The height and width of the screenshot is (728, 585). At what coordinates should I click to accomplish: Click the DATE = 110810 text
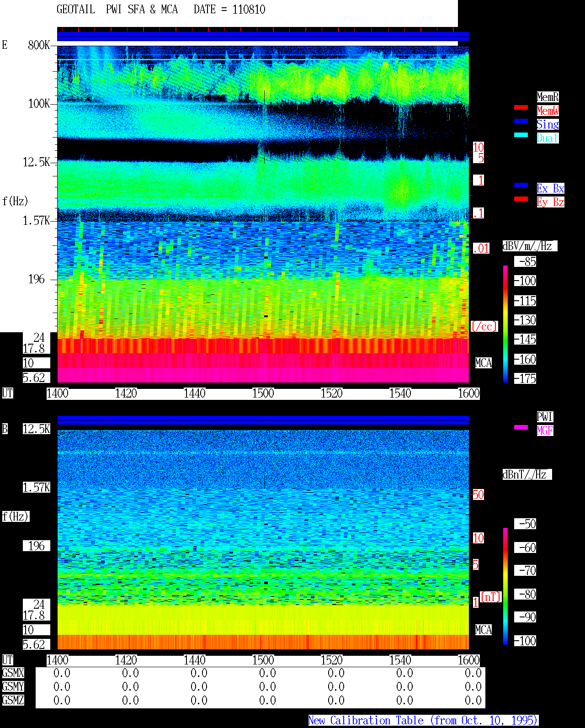click(x=229, y=10)
